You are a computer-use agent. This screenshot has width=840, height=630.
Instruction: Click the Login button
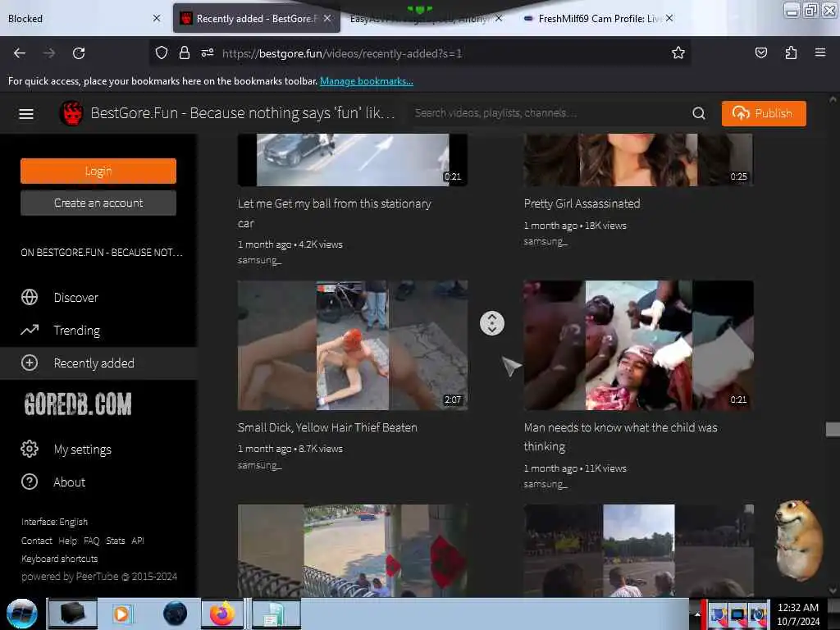coord(98,171)
